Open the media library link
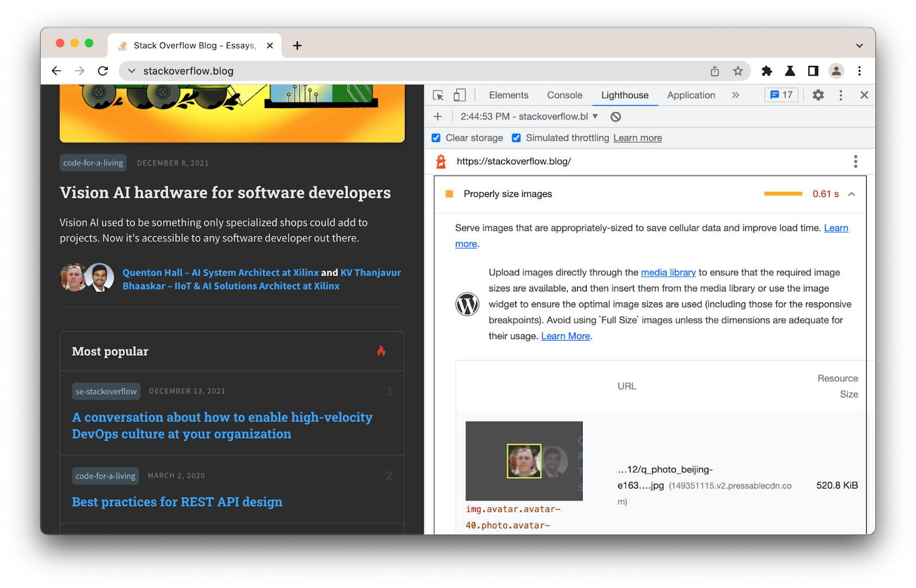916x588 pixels. (668, 273)
